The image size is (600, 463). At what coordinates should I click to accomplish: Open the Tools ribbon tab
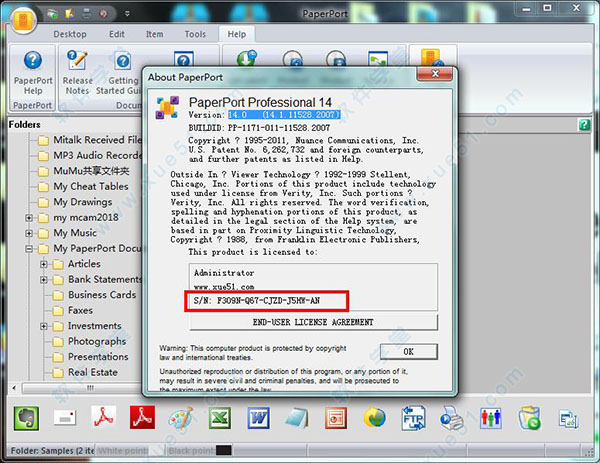coord(195,34)
